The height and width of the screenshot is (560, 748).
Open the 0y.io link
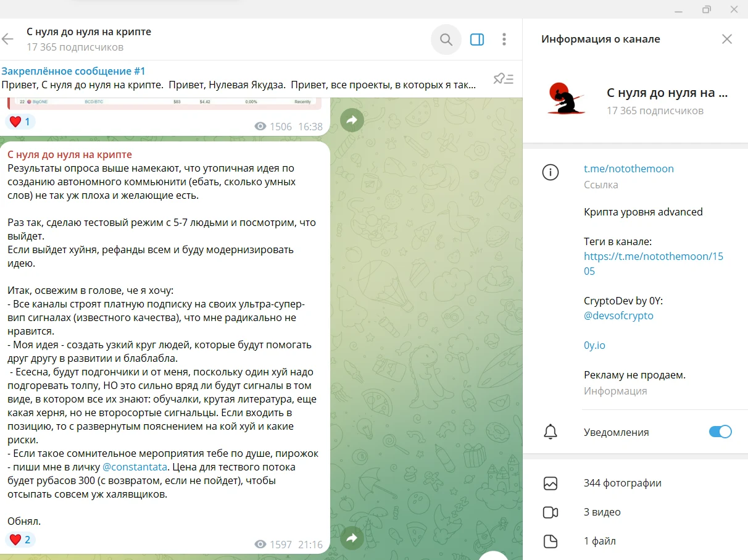(594, 345)
